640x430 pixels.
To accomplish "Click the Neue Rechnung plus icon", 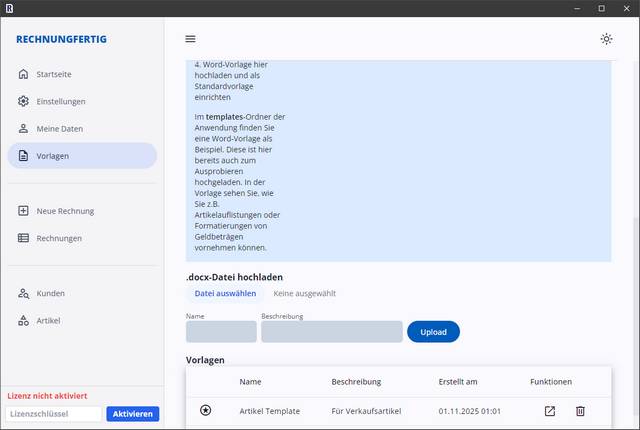I will point(23,211).
